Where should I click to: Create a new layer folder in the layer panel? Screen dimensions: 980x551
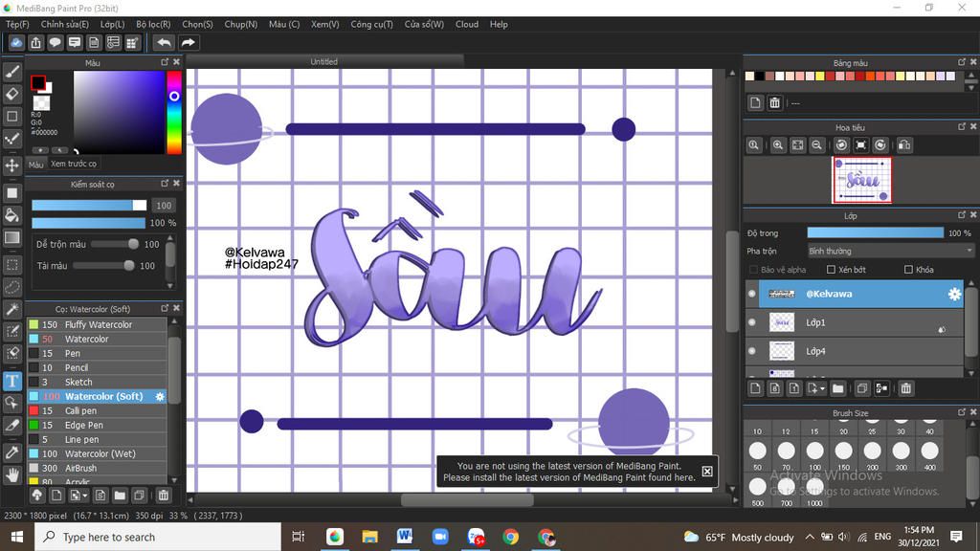pyautogui.click(x=837, y=388)
